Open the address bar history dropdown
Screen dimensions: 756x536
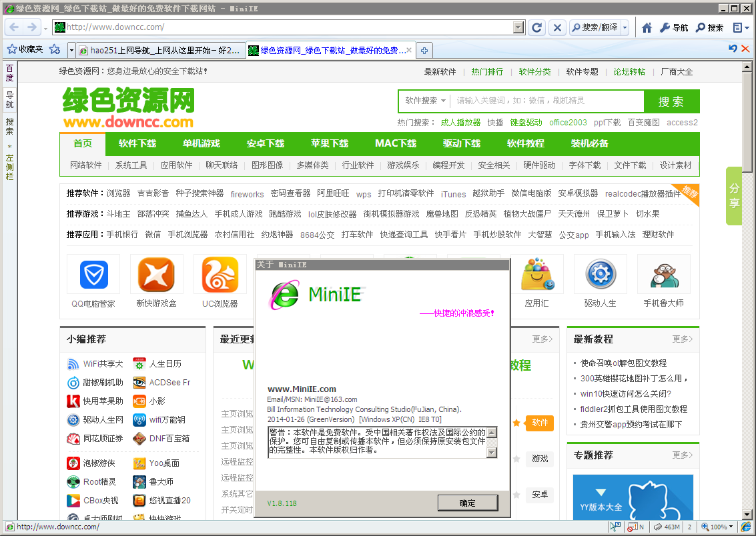(x=520, y=28)
